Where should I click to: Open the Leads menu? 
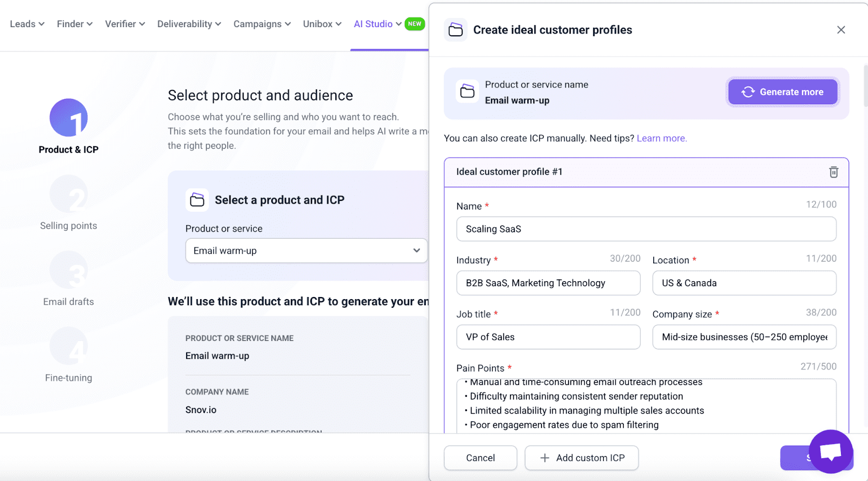click(27, 24)
